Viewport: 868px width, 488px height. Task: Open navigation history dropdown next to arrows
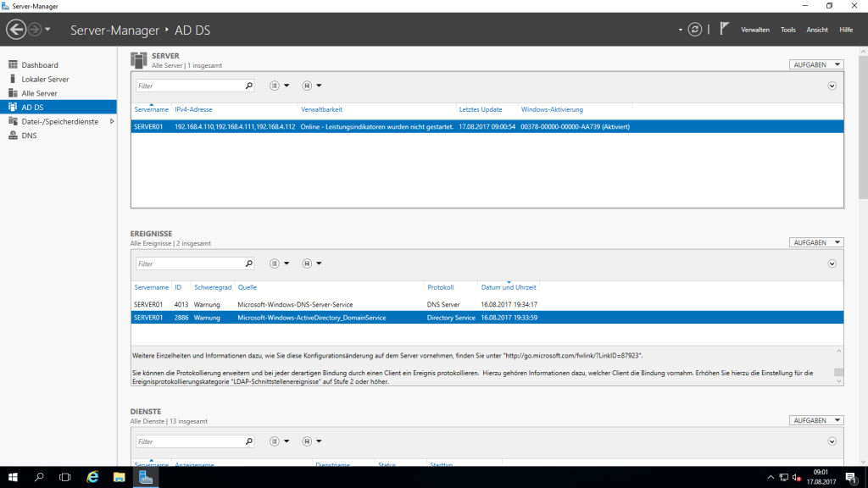(47, 30)
